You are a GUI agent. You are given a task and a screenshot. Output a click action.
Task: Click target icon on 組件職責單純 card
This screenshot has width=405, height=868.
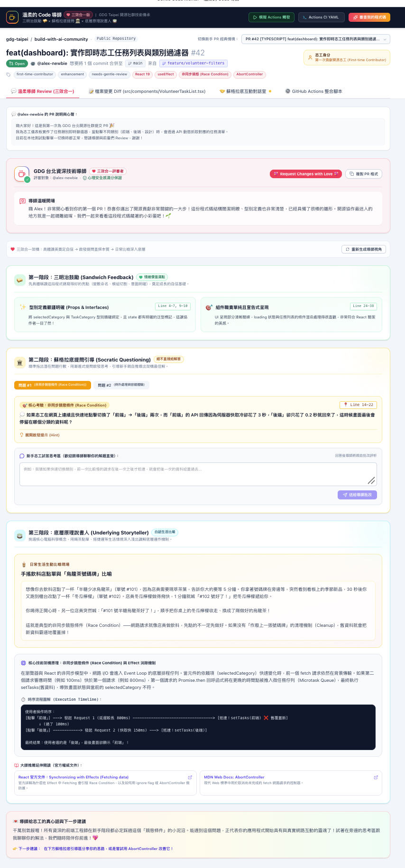tap(209, 307)
